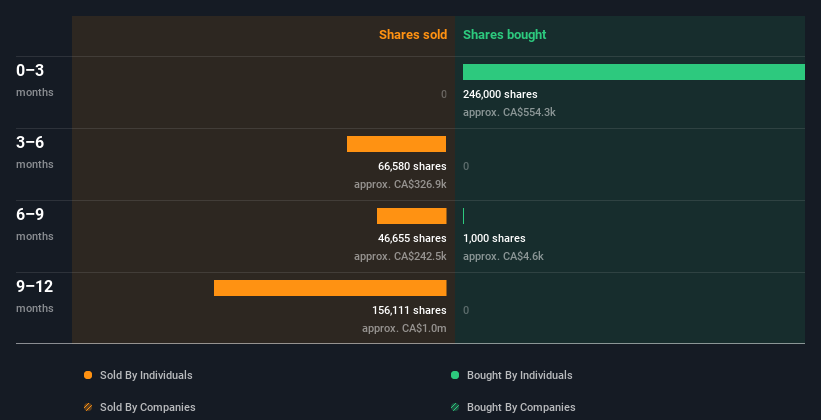Image resolution: width=821 pixels, height=420 pixels.
Task: Click the Sold By Companies striped legend icon
Action: click(x=88, y=407)
